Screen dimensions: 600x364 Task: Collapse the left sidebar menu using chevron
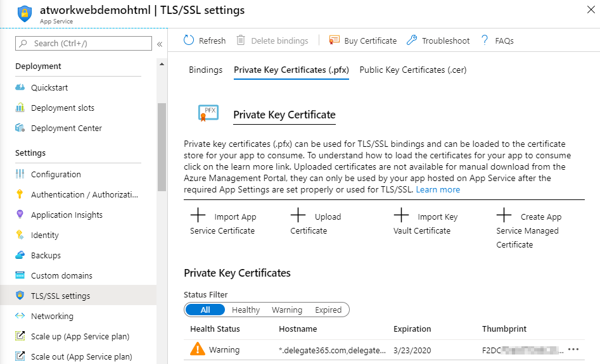[160, 44]
